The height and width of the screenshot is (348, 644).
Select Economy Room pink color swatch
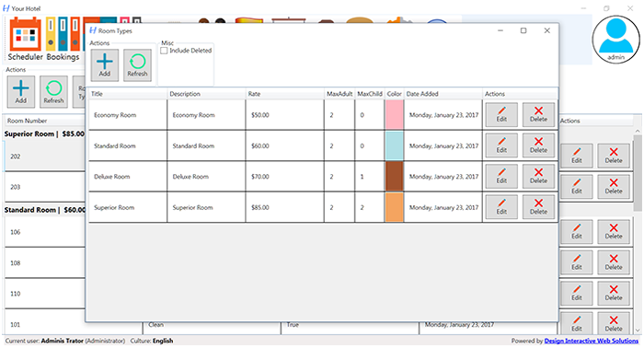coord(395,115)
